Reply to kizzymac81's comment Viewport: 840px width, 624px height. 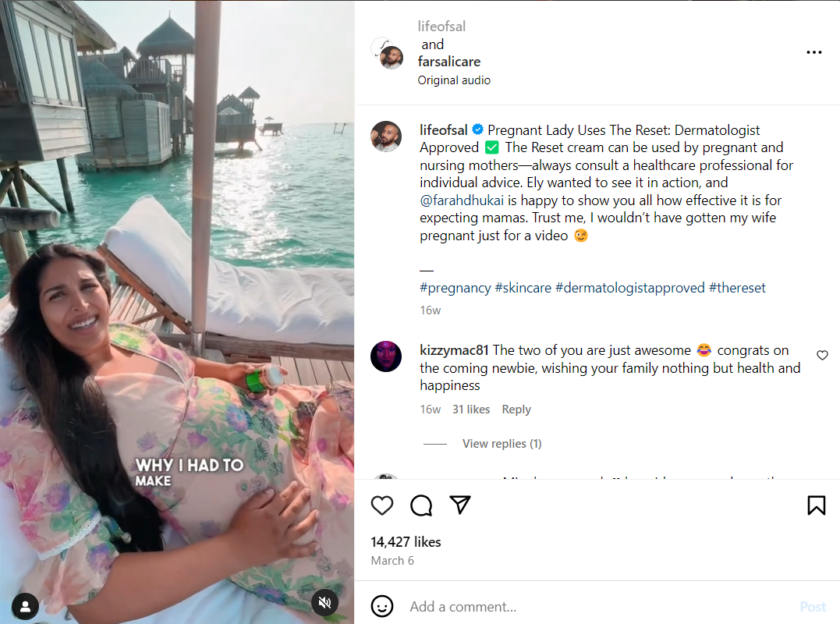[x=516, y=409]
